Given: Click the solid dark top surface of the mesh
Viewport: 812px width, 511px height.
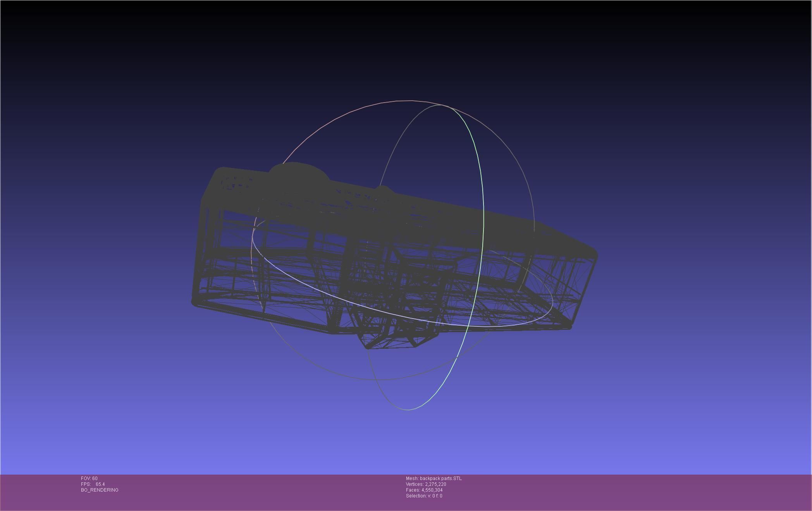Looking at the screenshot, I should 387,217.
